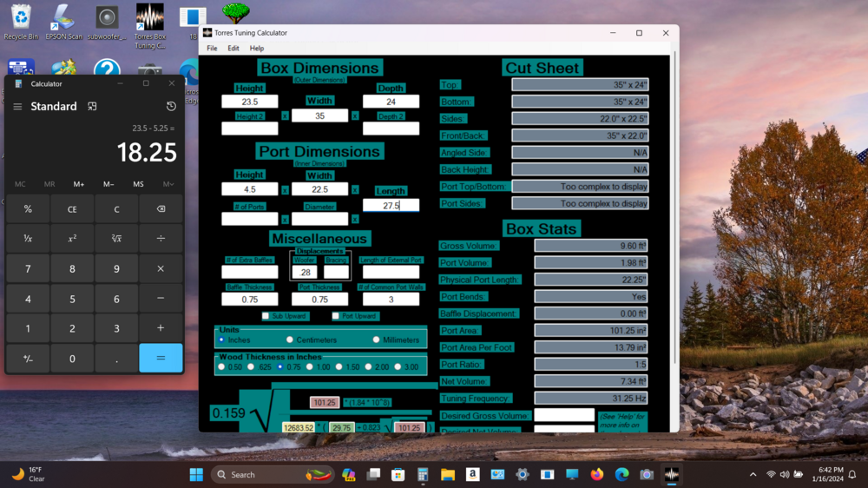Select 2.00 wood thickness radio
This screenshot has width=868, height=488.
368,366
